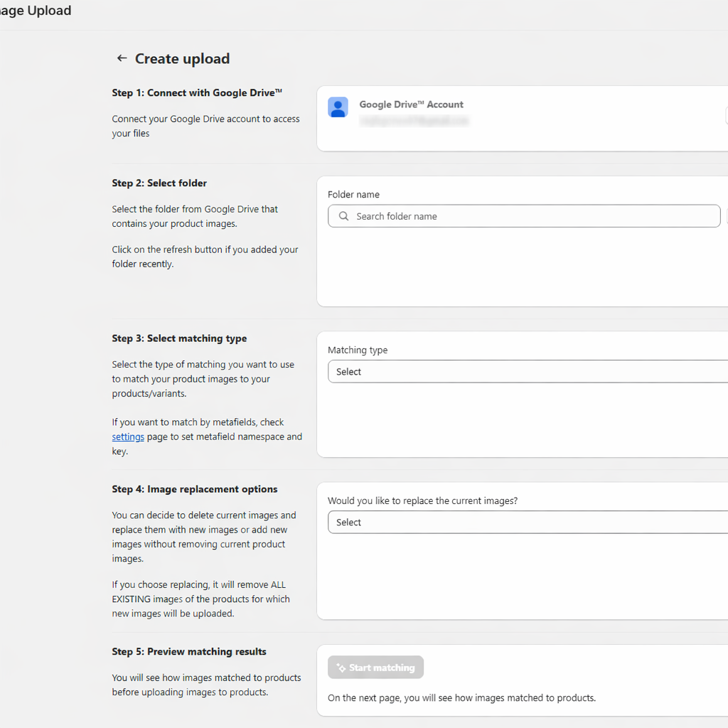This screenshot has width=728, height=728.
Task: Click the sparkle icon on Start matching
Action: 341,668
